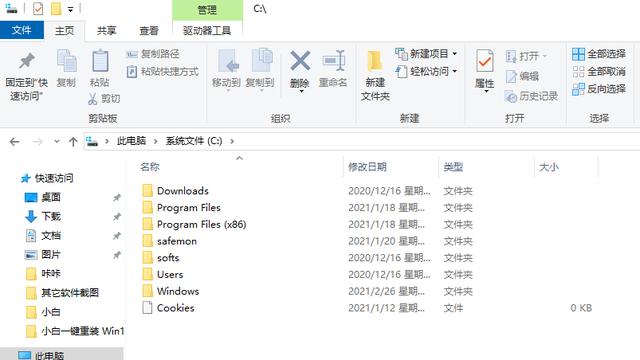Click the Rename (重命名) icon
The width and height of the screenshot is (640, 360).
click(333, 61)
